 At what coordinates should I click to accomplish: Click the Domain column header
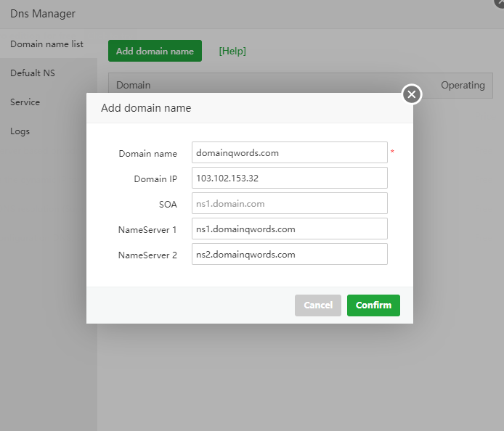(x=134, y=85)
